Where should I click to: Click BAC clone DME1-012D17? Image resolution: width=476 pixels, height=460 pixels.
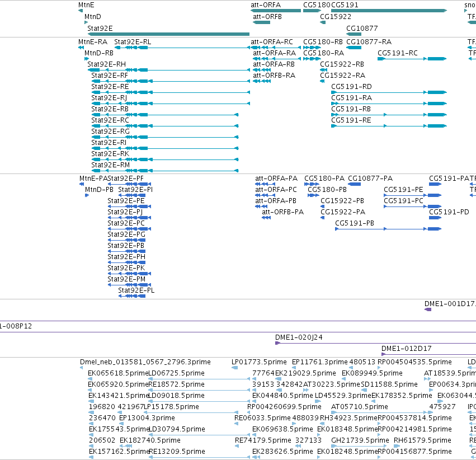428,354
